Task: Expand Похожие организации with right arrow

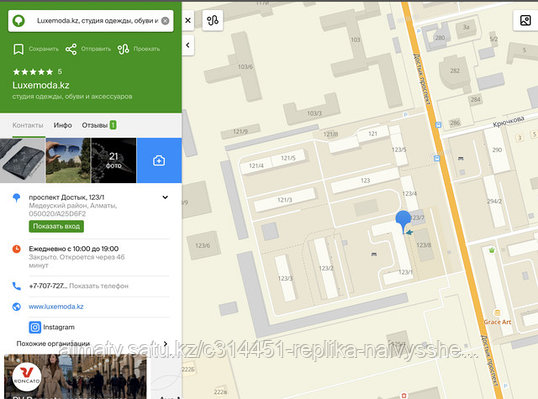Action: [166, 343]
